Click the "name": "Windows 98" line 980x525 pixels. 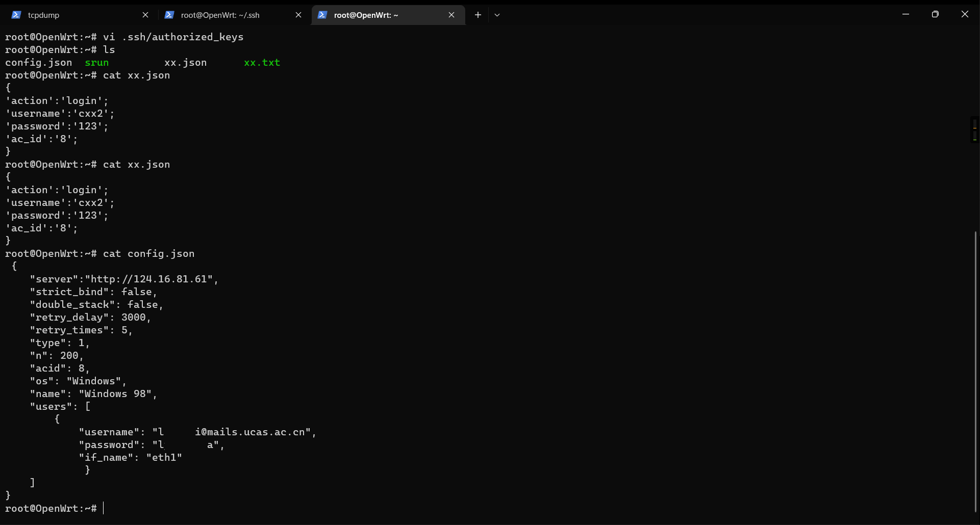click(x=93, y=393)
